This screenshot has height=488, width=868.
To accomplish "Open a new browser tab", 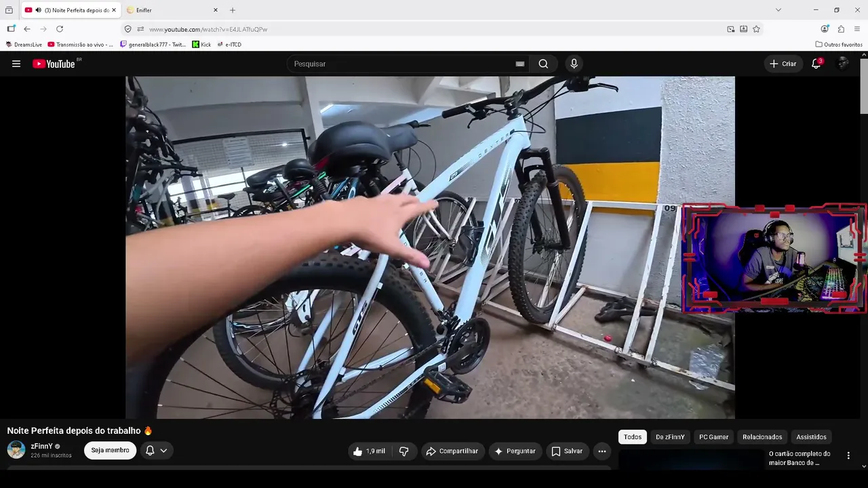I will [233, 10].
